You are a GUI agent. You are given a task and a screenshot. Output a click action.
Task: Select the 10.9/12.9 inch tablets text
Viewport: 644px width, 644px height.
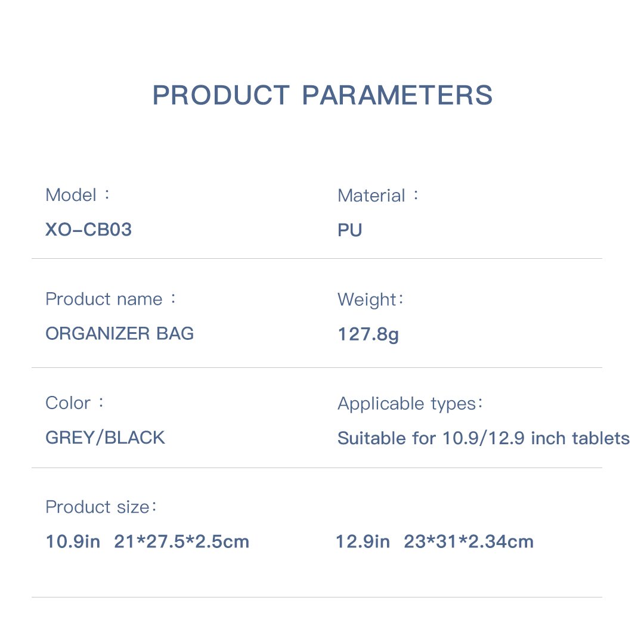pyautogui.click(x=535, y=438)
